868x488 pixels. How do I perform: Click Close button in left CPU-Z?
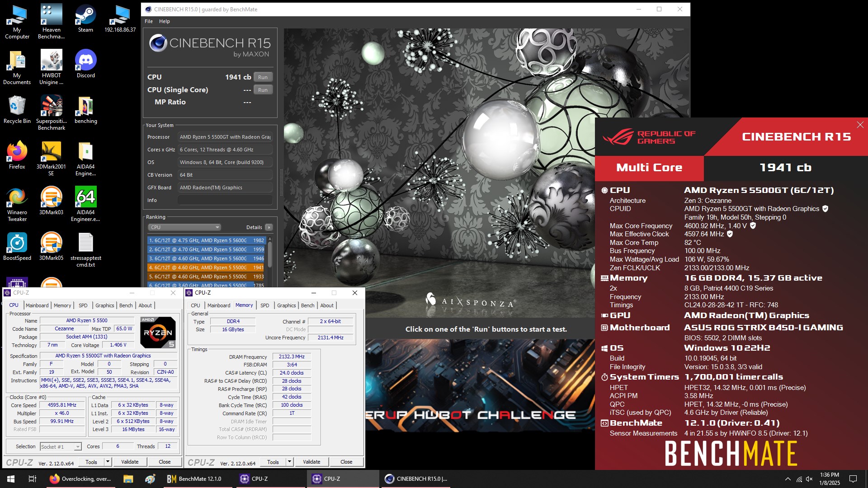165,462
